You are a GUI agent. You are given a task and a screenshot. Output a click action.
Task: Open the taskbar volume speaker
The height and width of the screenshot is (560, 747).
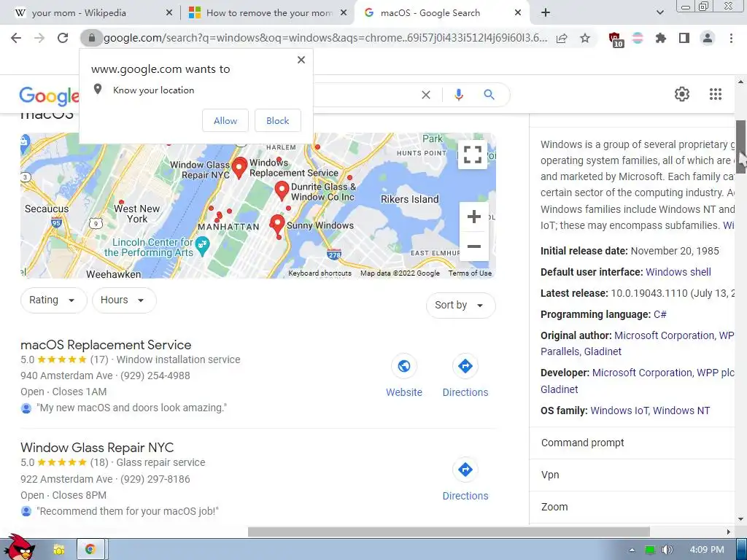(667, 550)
